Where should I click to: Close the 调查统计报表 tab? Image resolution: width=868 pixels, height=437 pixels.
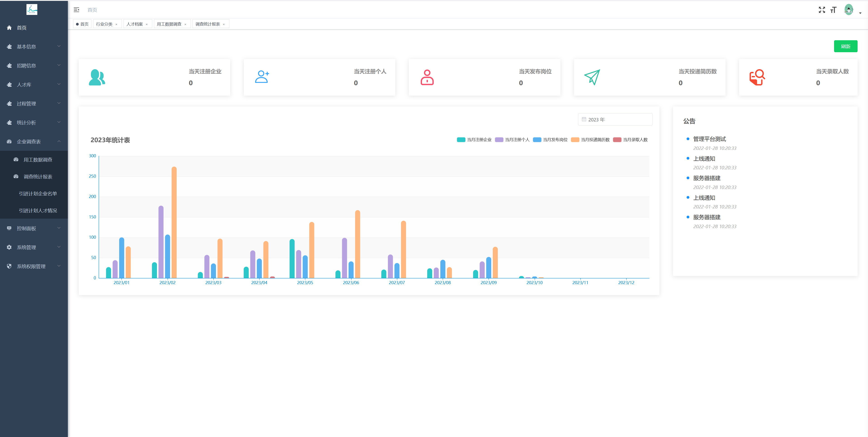coord(224,24)
